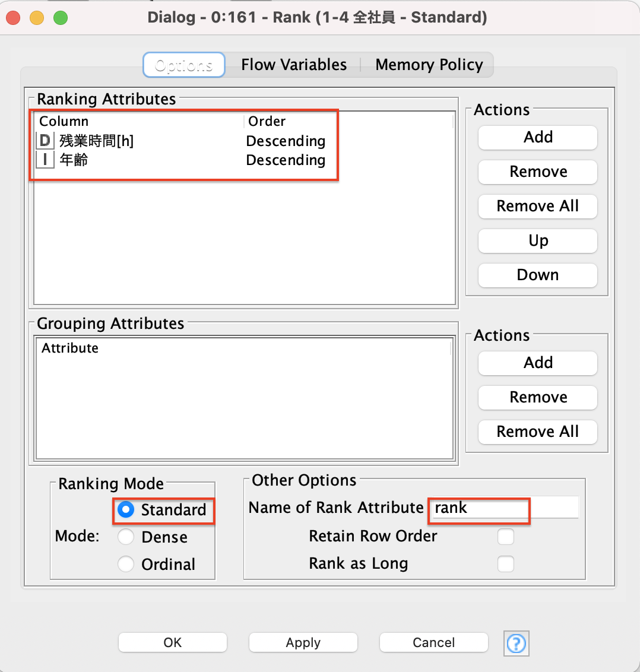This screenshot has height=672, width=640.
Task: Minimize the dialog with yellow window button
Action: point(37,18)
